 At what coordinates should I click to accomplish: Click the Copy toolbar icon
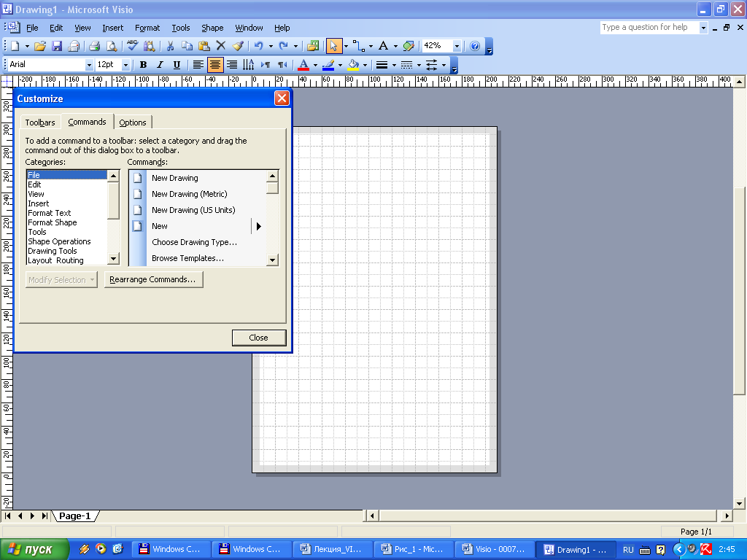point(187,46)
